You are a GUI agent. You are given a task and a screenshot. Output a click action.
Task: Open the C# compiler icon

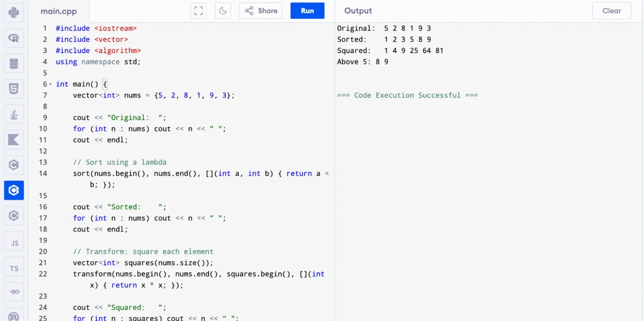(14, 216)
